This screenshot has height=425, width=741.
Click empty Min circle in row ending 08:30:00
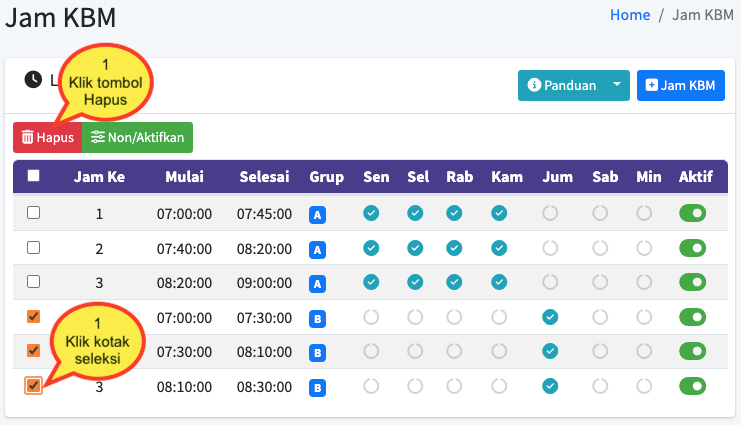click(644, 386)
